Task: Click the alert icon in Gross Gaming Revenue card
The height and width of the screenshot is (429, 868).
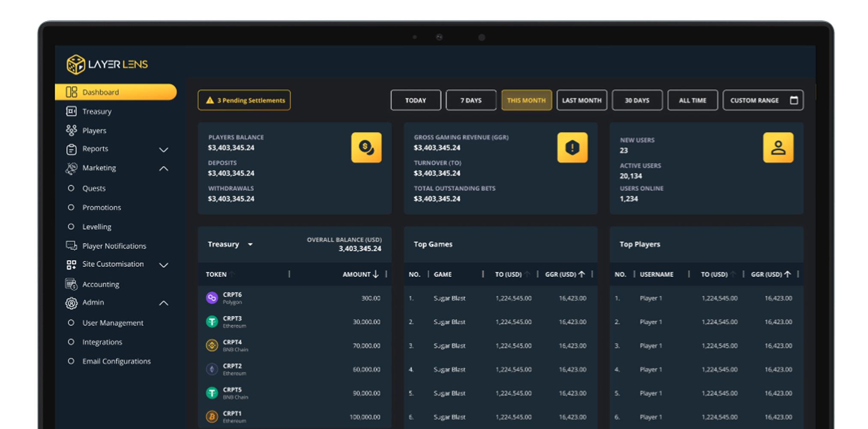Action: pyautogui.click(x=572, y=148)
